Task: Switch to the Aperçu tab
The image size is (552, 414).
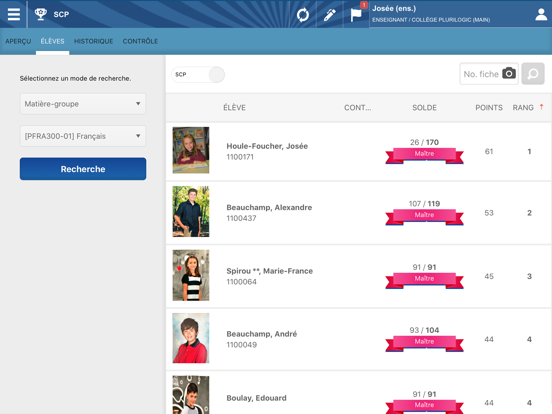Action: [18, 41]
